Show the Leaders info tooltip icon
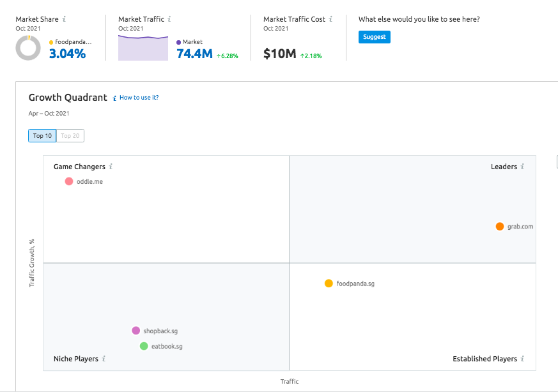 coord(522,167)
